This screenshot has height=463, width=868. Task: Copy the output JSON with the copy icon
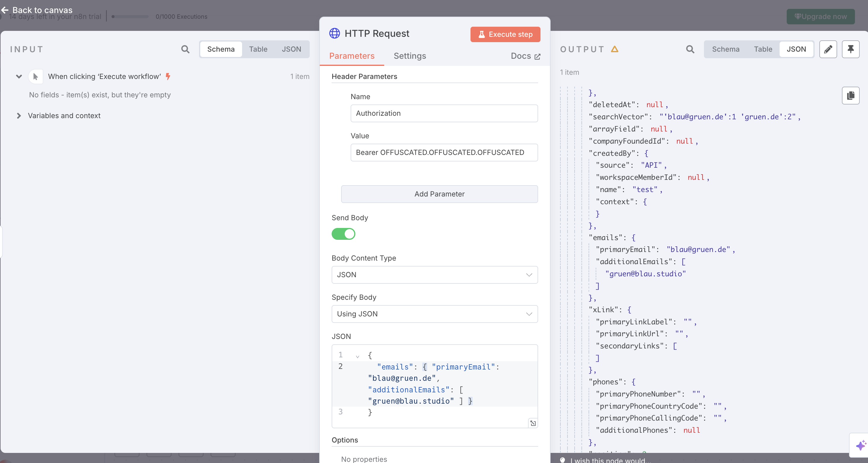tap(850, 96)
